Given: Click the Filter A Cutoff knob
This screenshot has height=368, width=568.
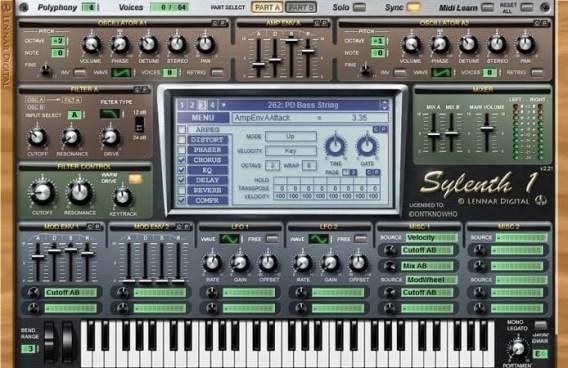Looking at the screenshot, I should coord(37,137).
